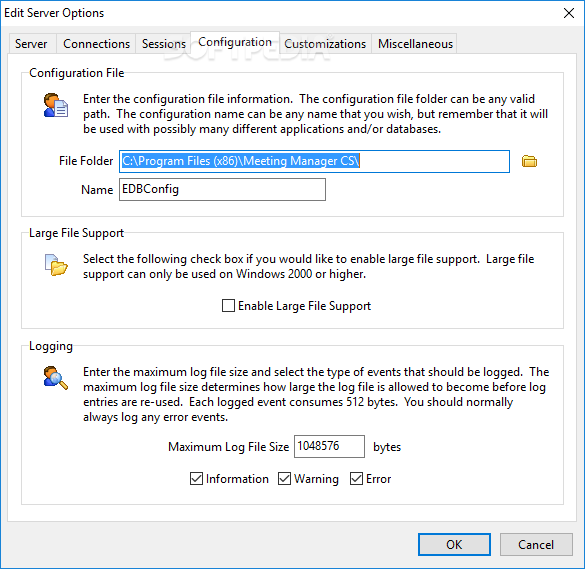This screenshot has width=585, height=569.
Task: Open the Sessions tab
Action: (x=164, y=44)
